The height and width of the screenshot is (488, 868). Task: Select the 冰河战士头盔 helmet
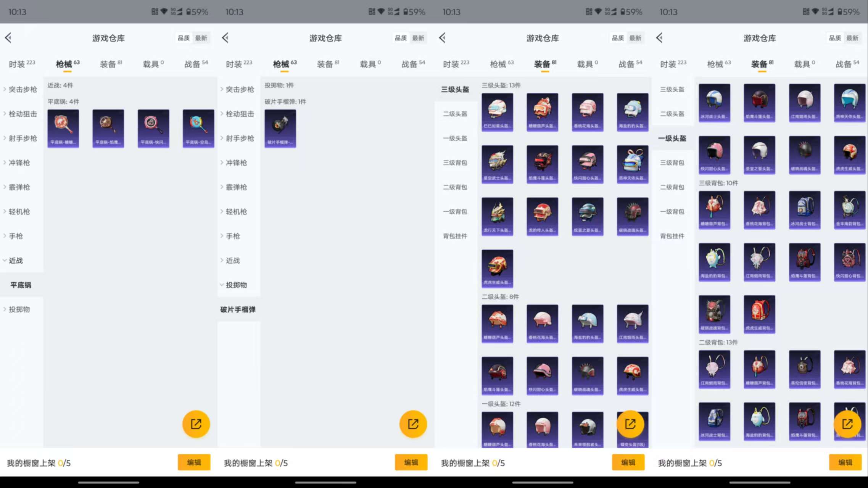pos(715,103)
